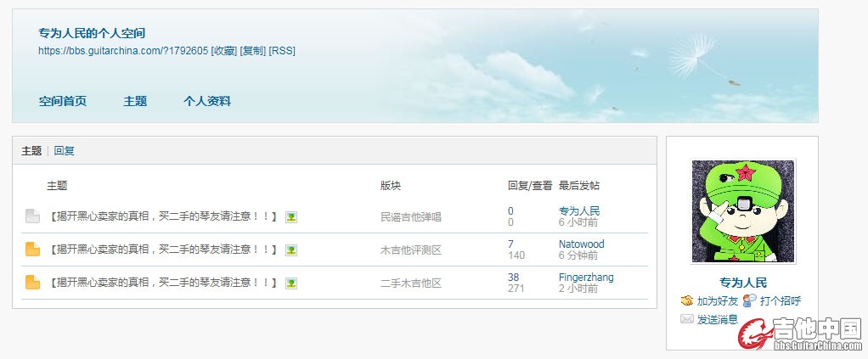Click the soldier cartoon avatar image

point(743,211)
